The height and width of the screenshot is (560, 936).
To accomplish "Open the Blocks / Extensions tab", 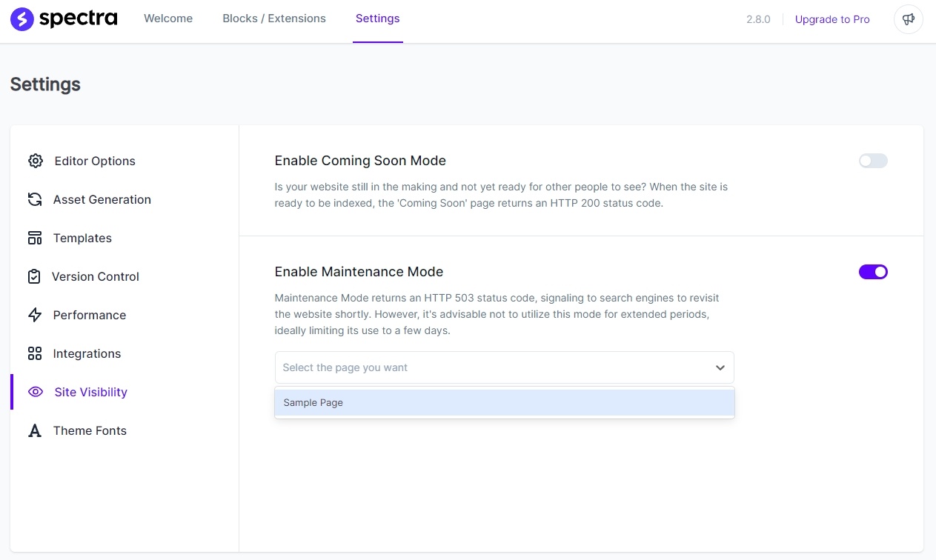I will [x=274, y=19].
